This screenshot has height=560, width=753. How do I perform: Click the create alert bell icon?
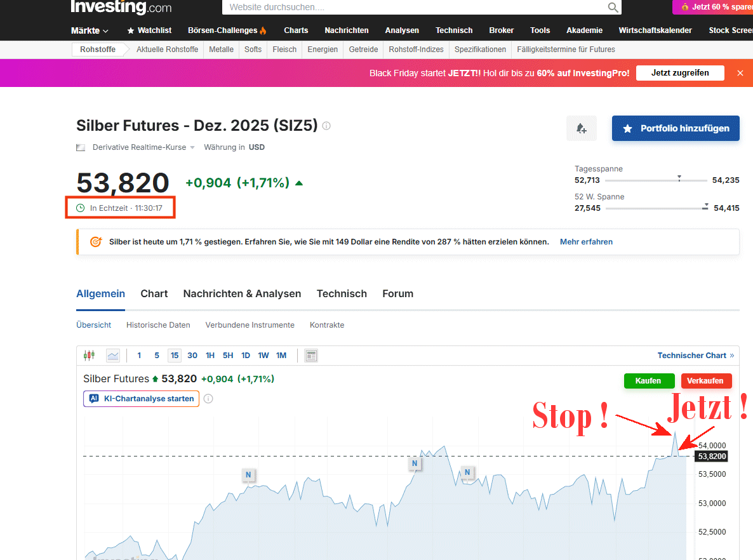[x=582, y=128]
